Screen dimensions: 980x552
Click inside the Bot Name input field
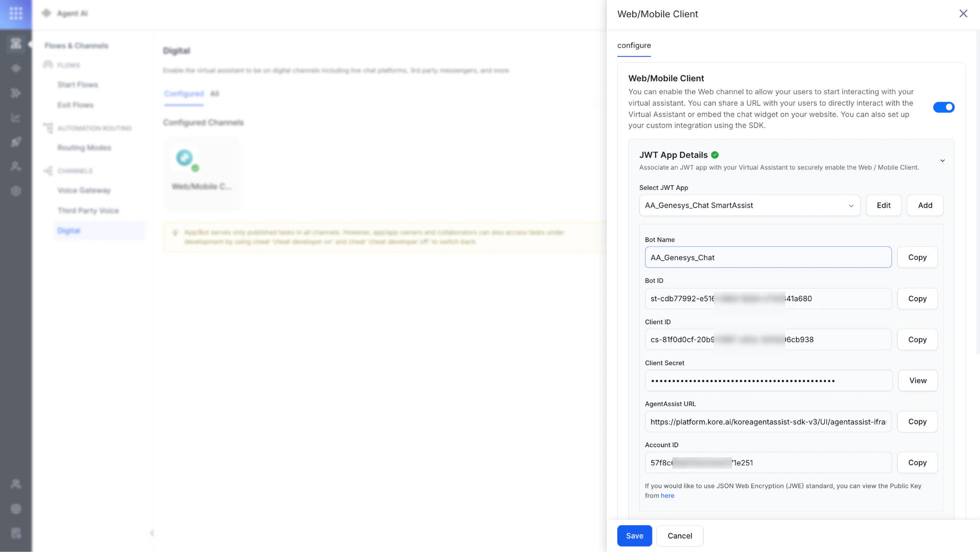coord(768,257)
